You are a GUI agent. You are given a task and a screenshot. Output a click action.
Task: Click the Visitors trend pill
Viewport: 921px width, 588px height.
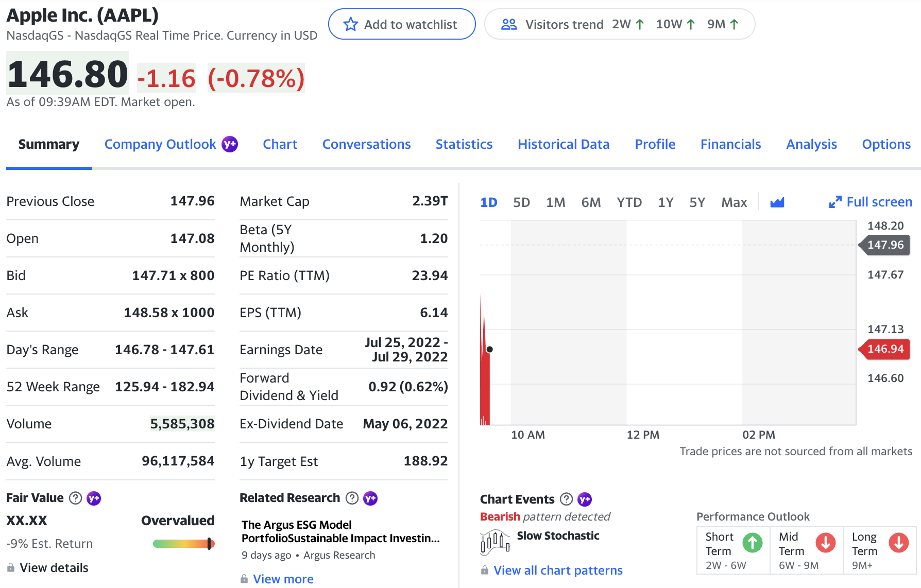click(620, 24)
